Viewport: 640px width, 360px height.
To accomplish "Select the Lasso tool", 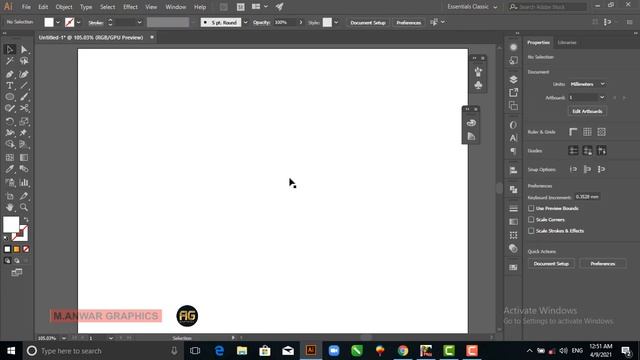I will (24, 61).
